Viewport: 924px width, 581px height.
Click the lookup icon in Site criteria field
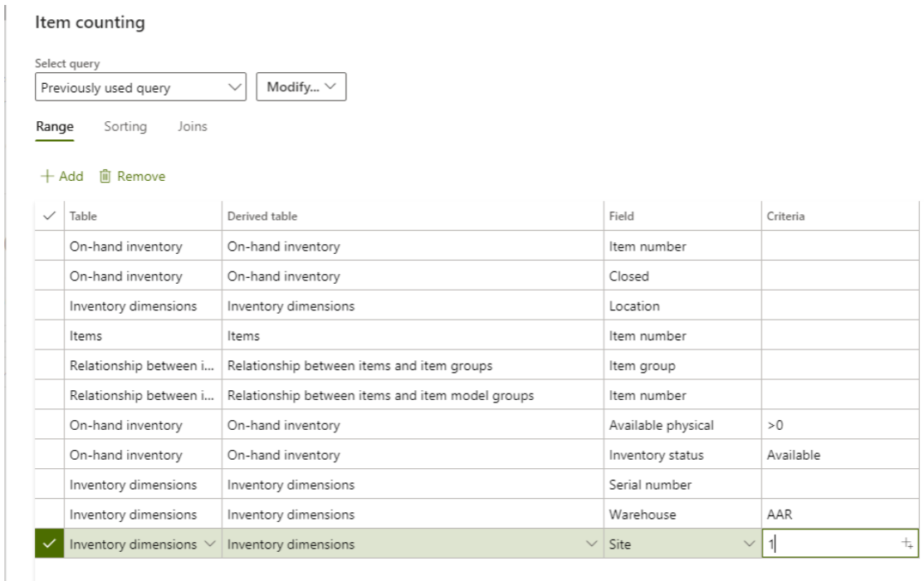click(x=908, y=544)
